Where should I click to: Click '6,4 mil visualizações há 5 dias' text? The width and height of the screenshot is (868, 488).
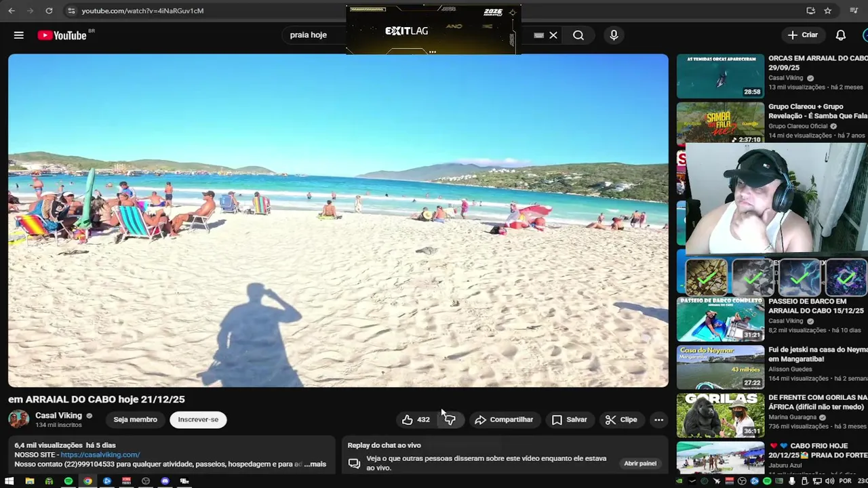tap(65, 445)
